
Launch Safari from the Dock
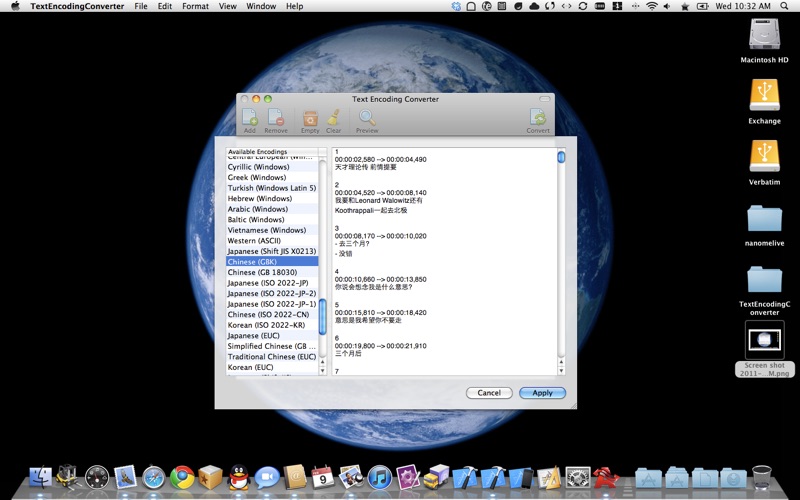coord(154,478)
